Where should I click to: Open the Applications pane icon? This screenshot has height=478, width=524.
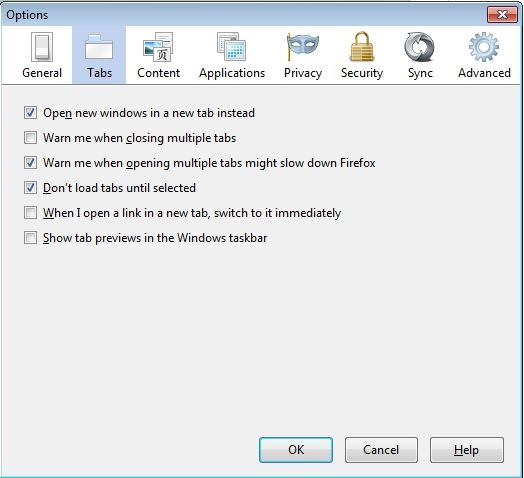coord(232,47)
